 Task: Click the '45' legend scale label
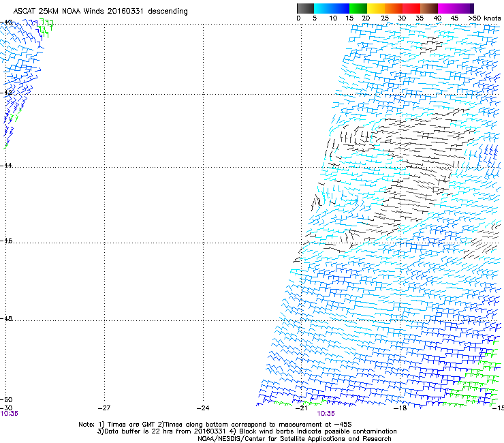(454, 18)
